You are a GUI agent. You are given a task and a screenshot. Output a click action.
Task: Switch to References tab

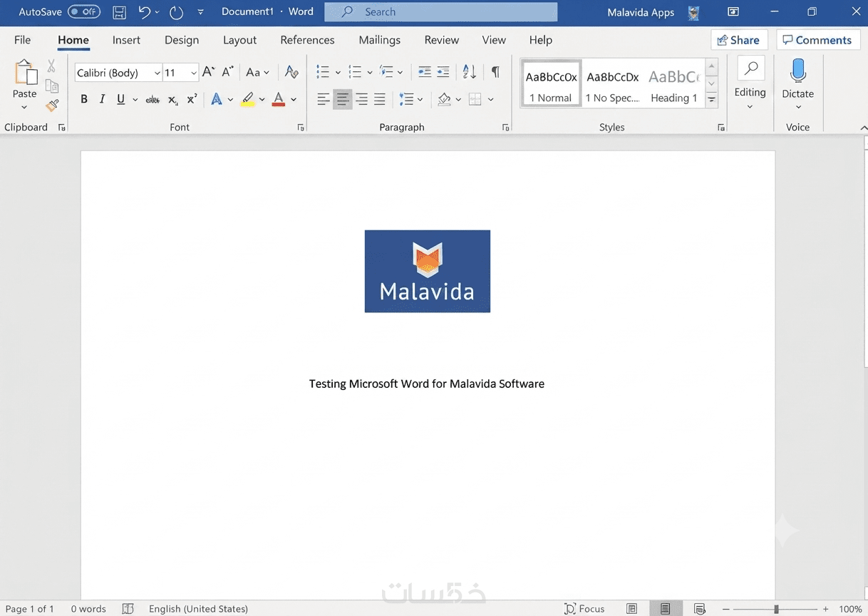[307, 40]
